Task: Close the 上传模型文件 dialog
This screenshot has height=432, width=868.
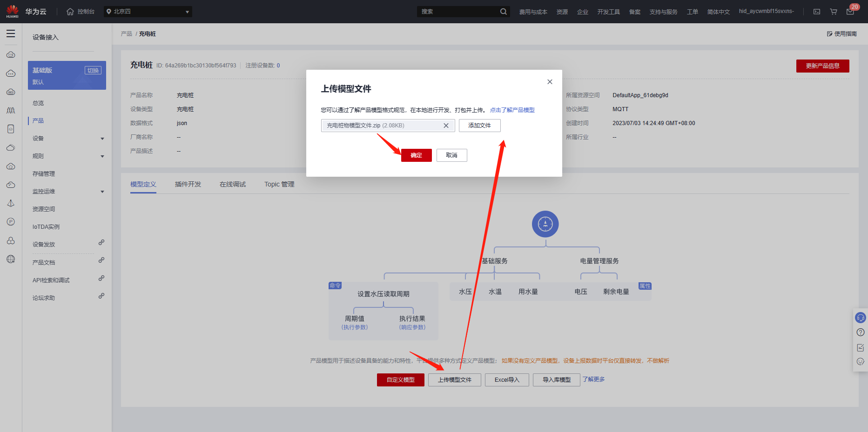Action: tap(550, 82)
